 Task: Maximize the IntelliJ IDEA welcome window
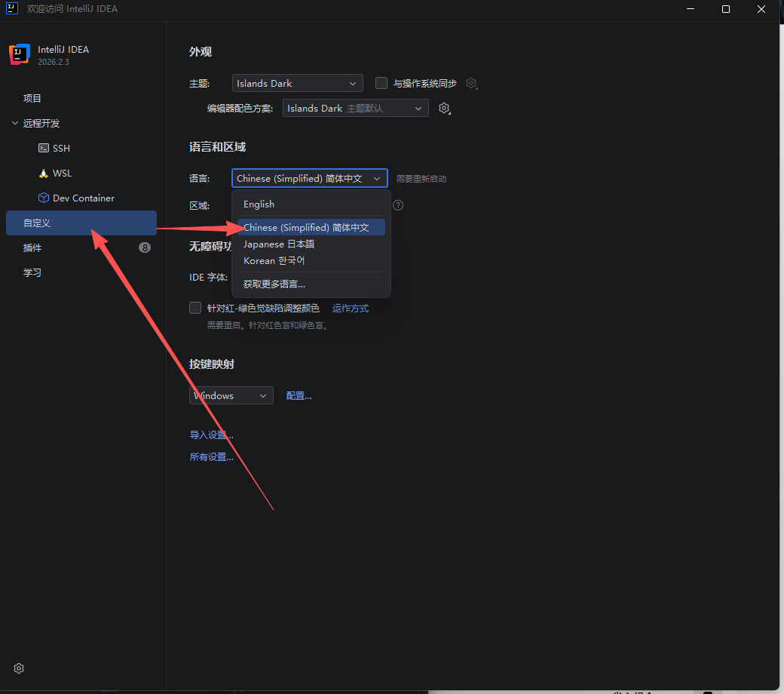[726, 9]
